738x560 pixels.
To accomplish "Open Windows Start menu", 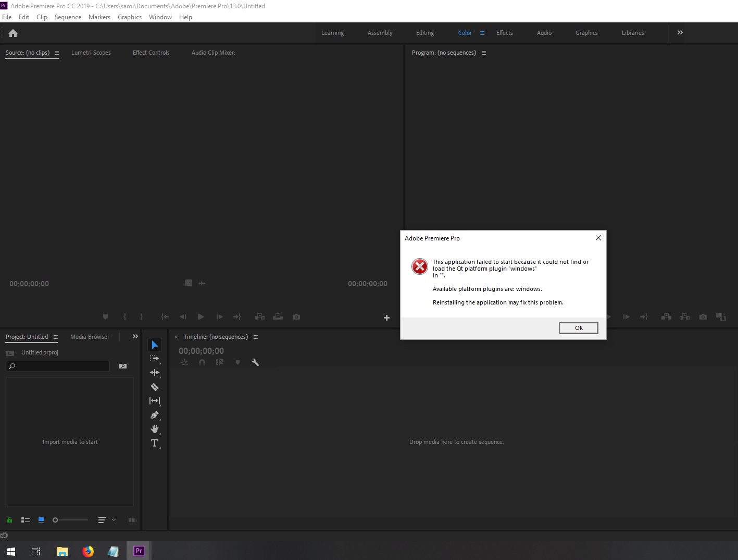I will pos(11,551).
